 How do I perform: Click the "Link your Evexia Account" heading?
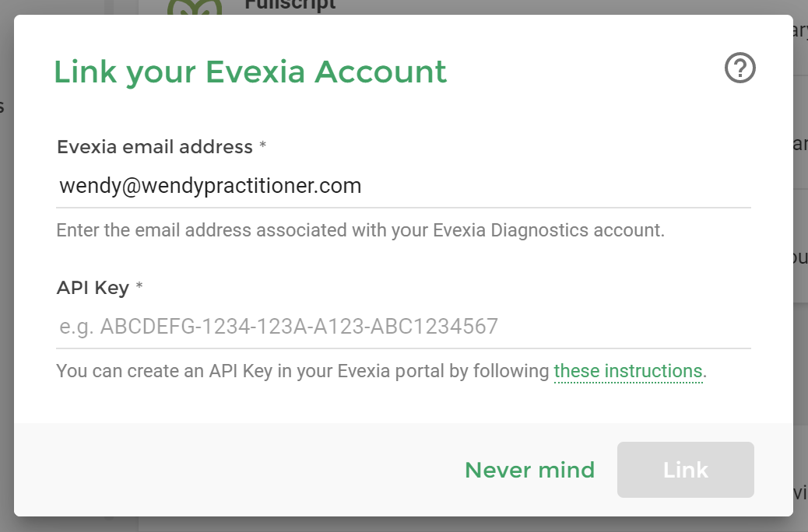[250, 72]
